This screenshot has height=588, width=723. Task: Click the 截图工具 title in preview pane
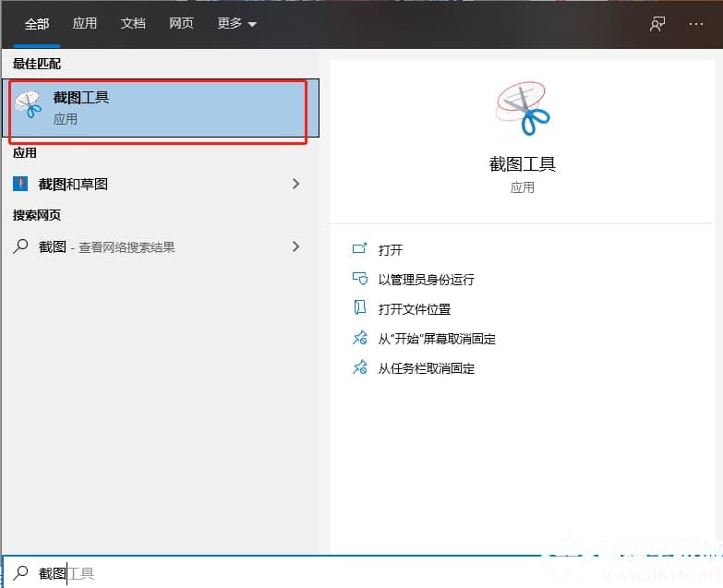pos(523,164)
